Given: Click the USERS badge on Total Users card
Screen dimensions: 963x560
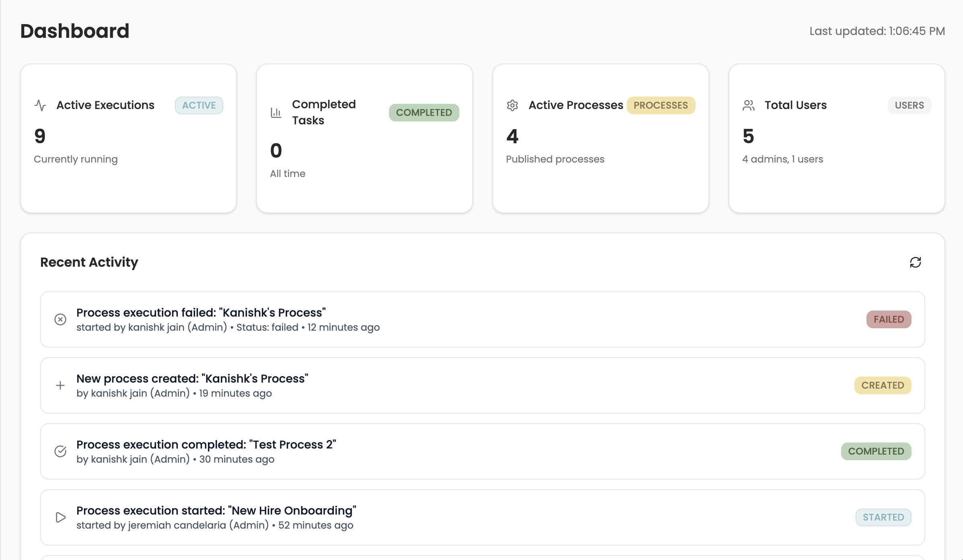Looking at the screenshot, I should coord(909,105).
